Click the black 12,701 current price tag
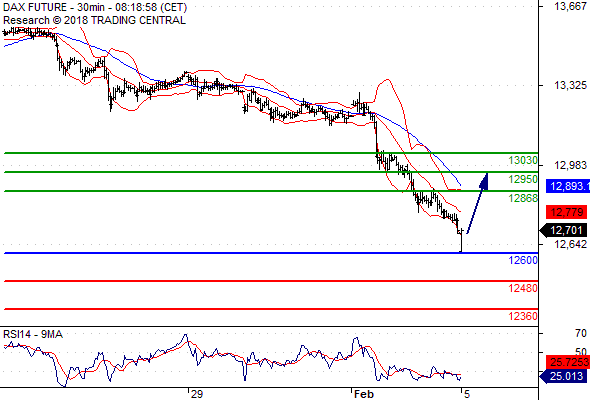This screenshot has width=590, height=400. [x=563, y=230]
